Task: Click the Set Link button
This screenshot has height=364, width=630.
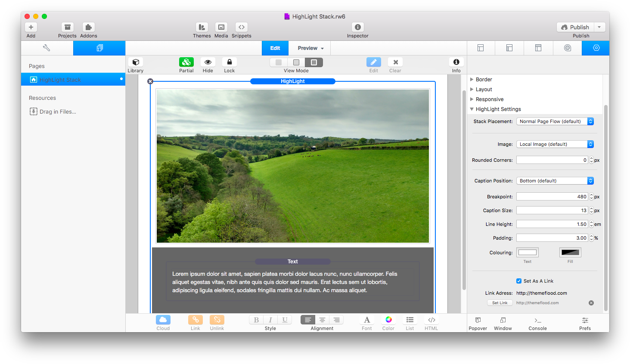Action: pos(500,302)
